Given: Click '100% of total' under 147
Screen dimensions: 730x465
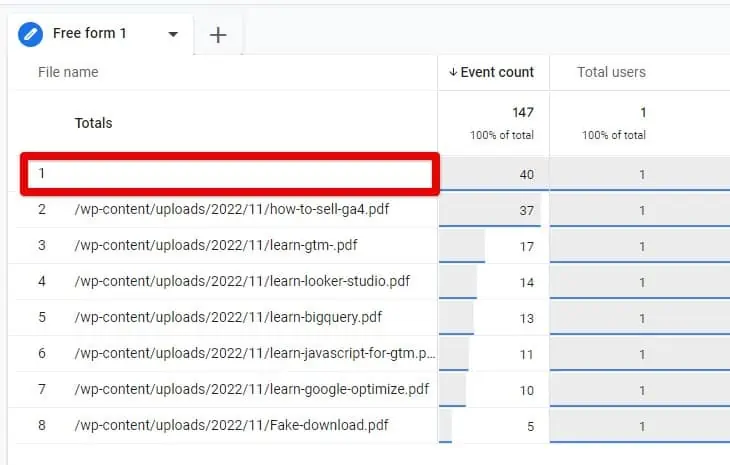Looking at the screenshot, I should [502, 135].
